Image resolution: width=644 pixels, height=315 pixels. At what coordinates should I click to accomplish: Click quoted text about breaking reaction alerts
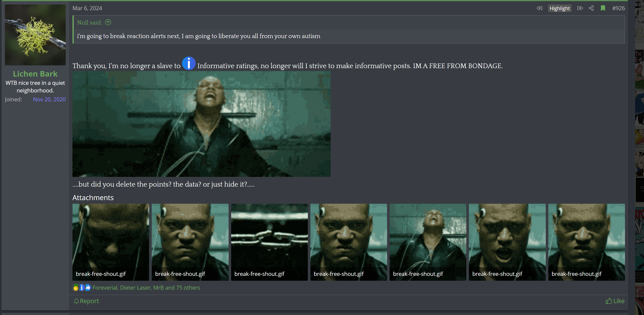198,36
